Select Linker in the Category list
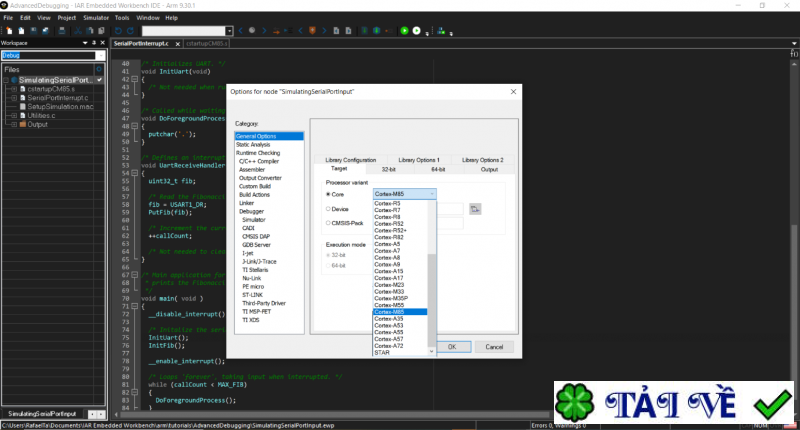 click(x=247, y=205)
